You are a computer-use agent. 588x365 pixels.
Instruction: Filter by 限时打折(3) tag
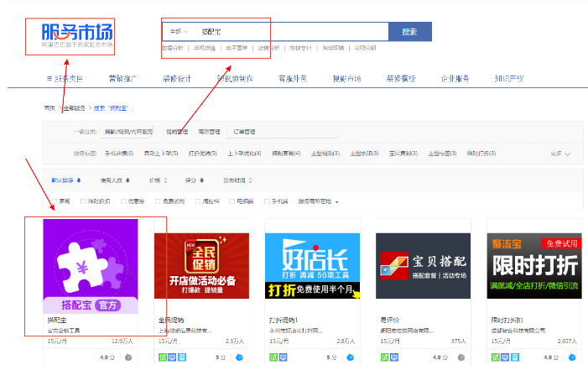(x=481, y=154)
